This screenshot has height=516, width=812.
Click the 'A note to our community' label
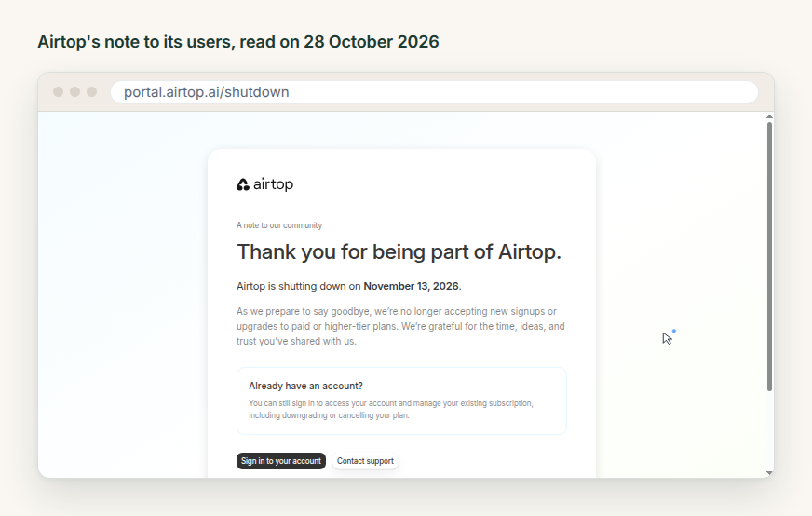(x=279, y=225)
